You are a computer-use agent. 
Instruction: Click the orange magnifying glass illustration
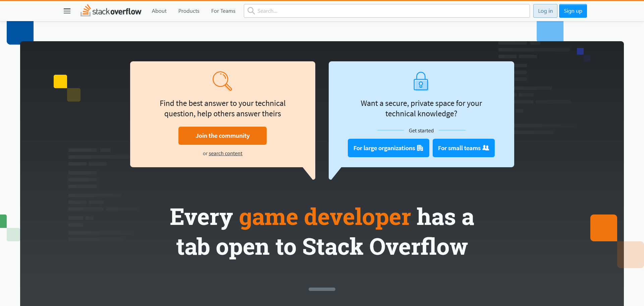tap(222, 81)
